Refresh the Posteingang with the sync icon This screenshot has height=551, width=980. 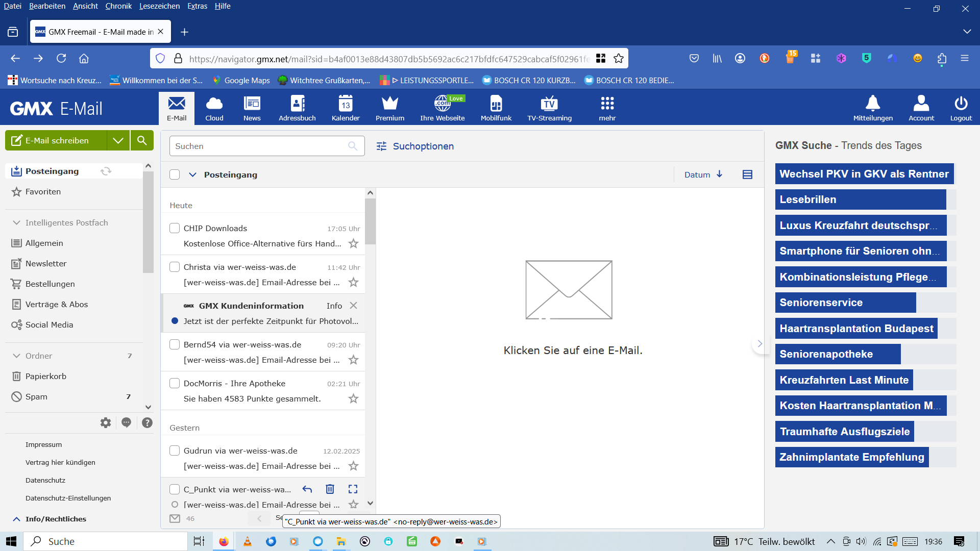pyautogui.click(x=106, y=171)
